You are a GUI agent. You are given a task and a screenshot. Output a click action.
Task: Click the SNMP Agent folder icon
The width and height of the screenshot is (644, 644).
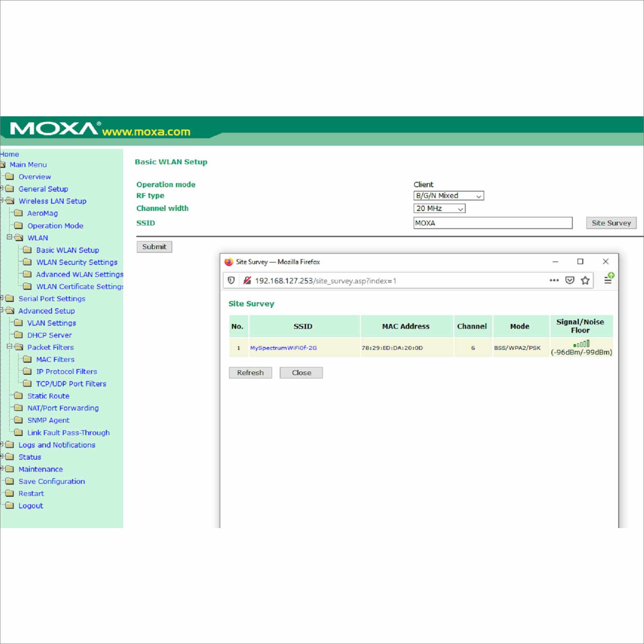tap(19, 420)
